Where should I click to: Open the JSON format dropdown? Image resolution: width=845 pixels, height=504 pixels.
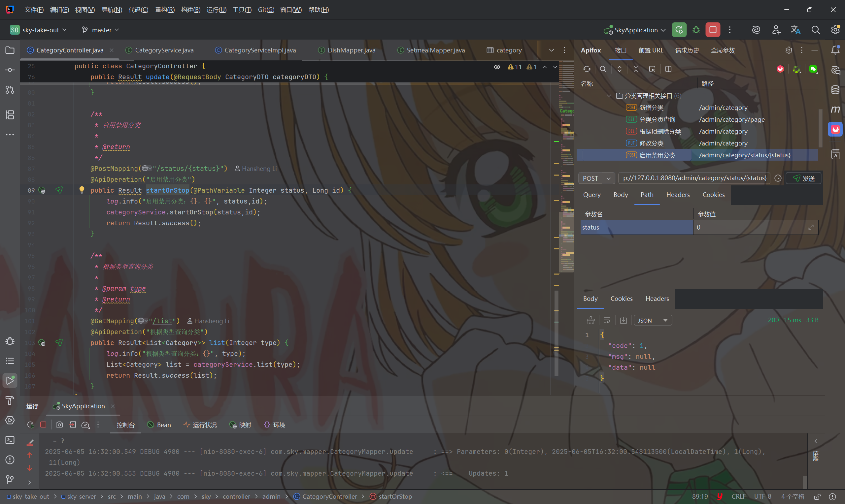[x=652, y=320]
